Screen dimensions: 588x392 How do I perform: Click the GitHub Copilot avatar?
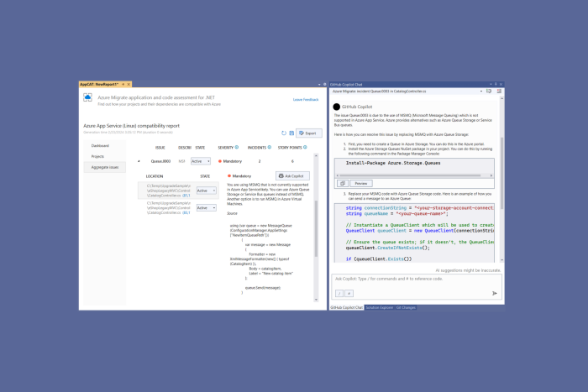coord(337,107)
